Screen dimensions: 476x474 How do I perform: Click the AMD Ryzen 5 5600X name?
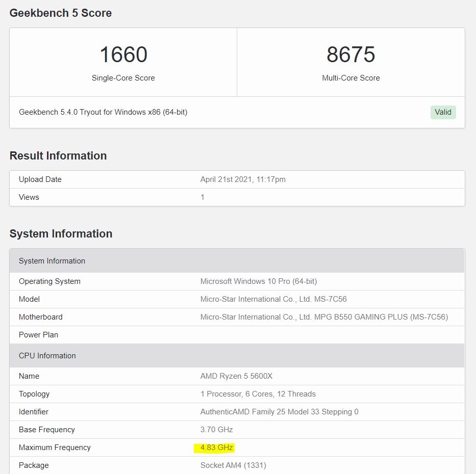(237, 376)
